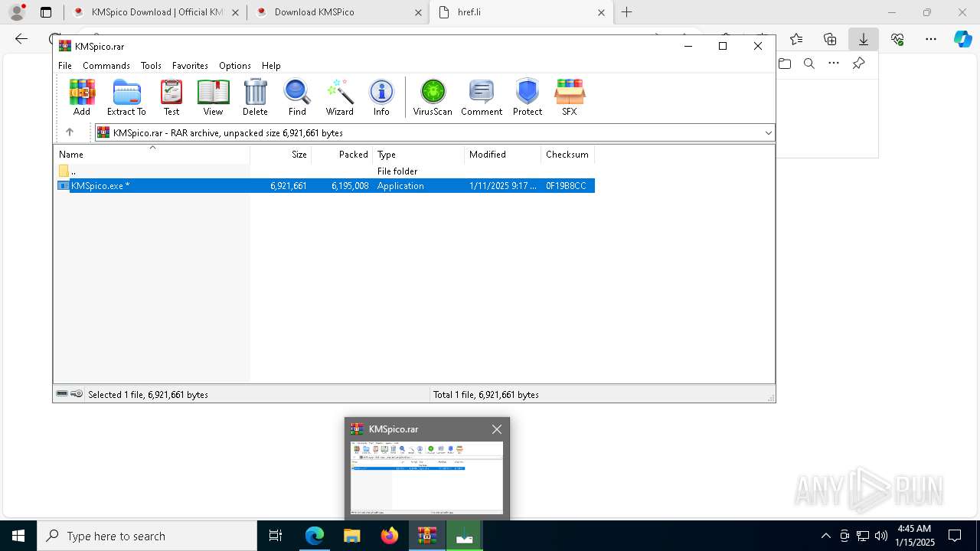Click the Extract To toolbar icon
This screenshot has height=551, width=980.
pos(126,97)
